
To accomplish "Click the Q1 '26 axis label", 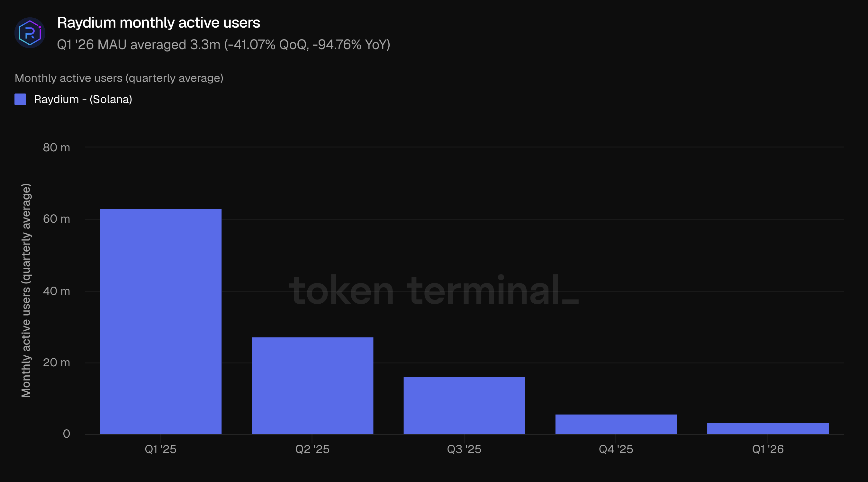I will [x=768, y=449].
